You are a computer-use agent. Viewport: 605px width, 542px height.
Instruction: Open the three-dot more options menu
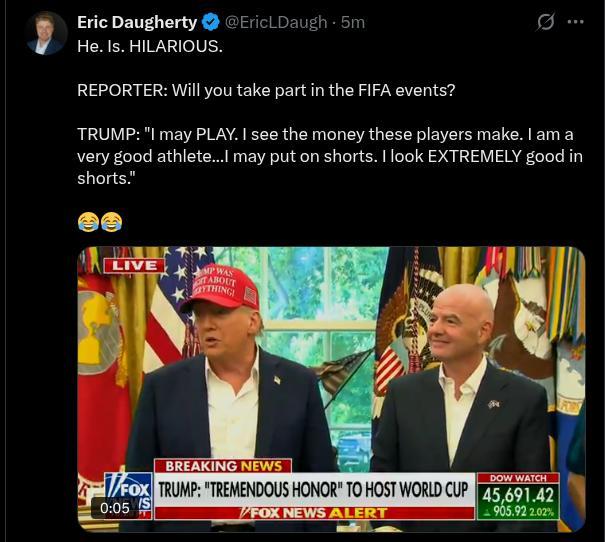coord(576,22)
